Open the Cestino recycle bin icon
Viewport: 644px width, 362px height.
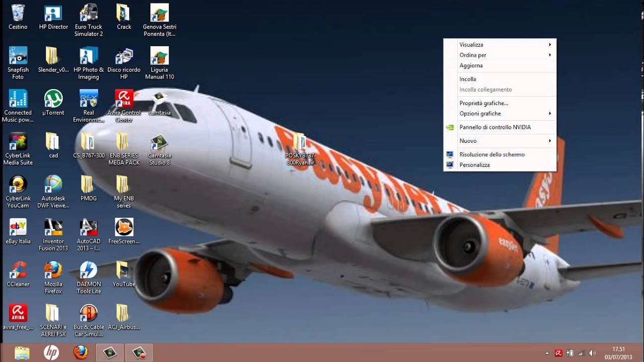18,18
